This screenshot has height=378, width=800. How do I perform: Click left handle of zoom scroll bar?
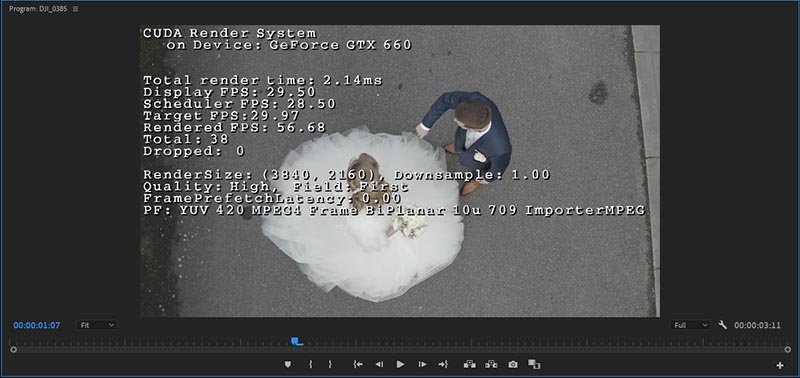13,349
